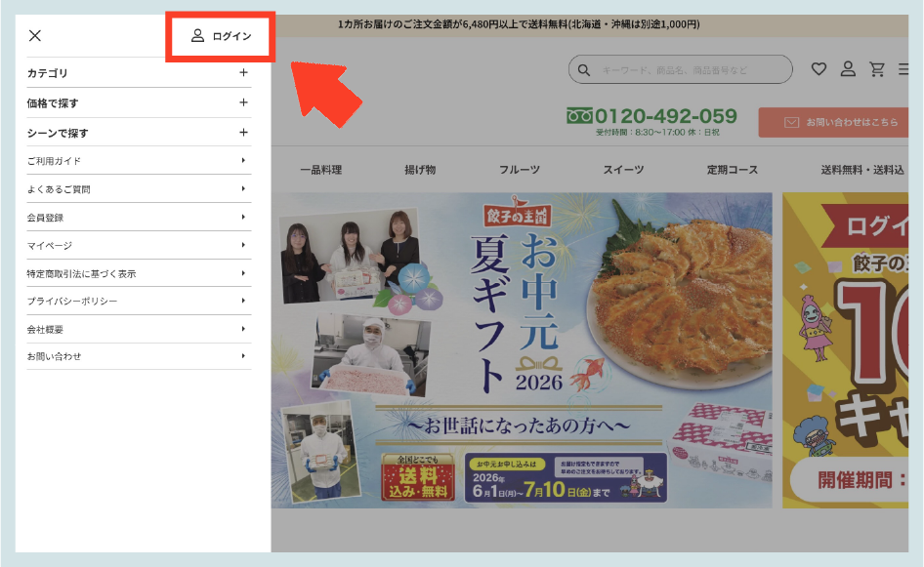Open 特定商取引法に基づく表示 link
Screen dimensions: 924x567
point(139,273)
